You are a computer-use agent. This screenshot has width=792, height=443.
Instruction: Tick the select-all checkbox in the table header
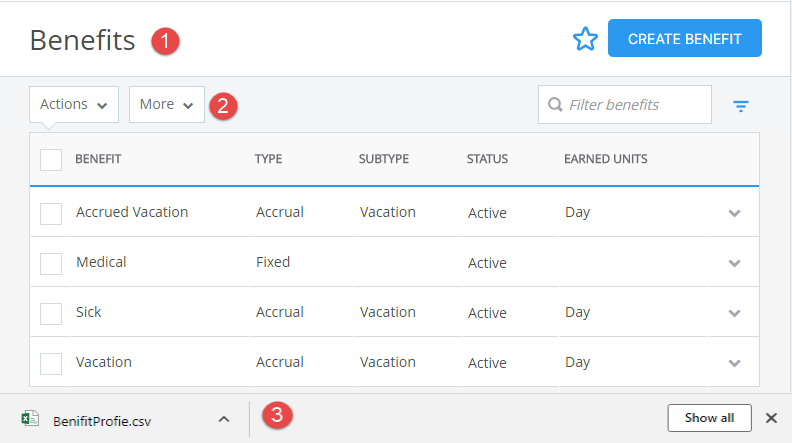[x=51, y=160]
